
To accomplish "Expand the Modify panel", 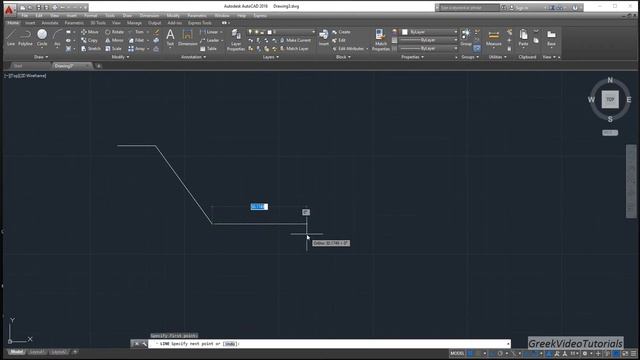I will pos(120,57).
